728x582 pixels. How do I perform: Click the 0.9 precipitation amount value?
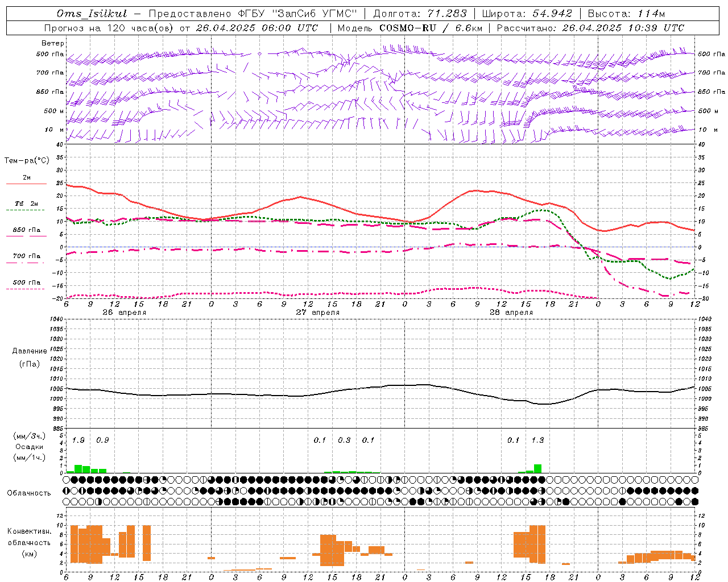(102, 440)
